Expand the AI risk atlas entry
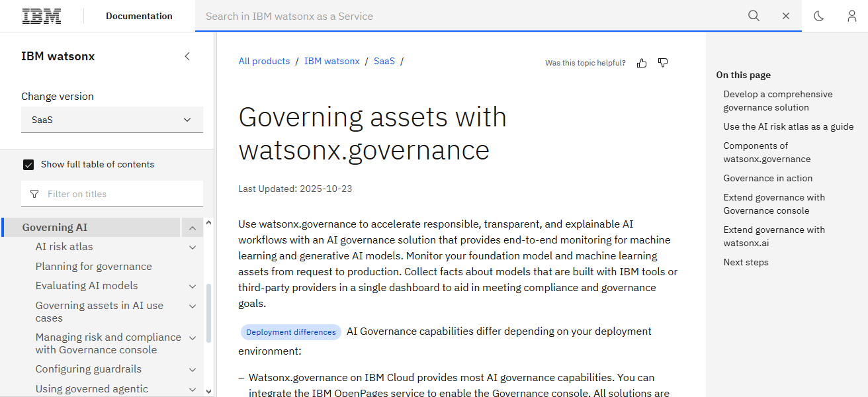Image resolution: width=868 pixels, height=397 pixels. [x=192, y=247]
